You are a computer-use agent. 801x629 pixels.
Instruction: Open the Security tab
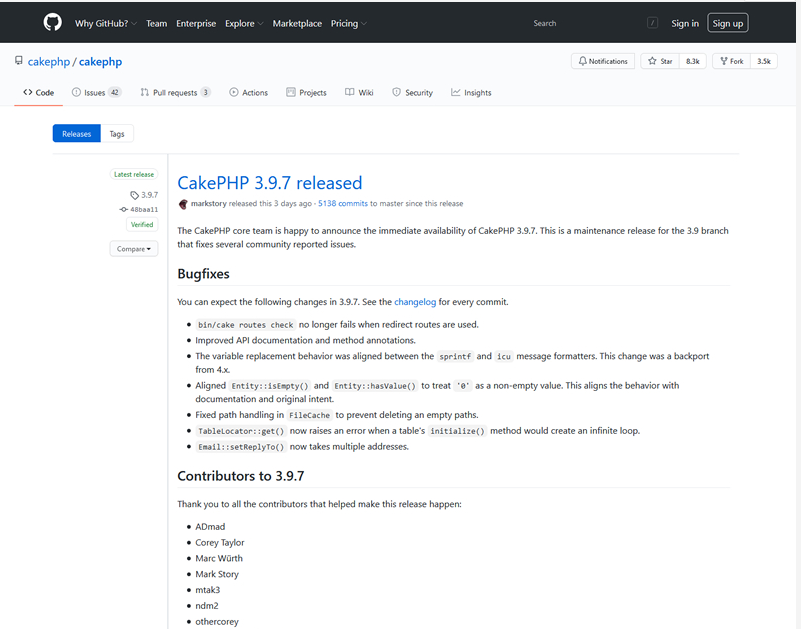point(413,92)
